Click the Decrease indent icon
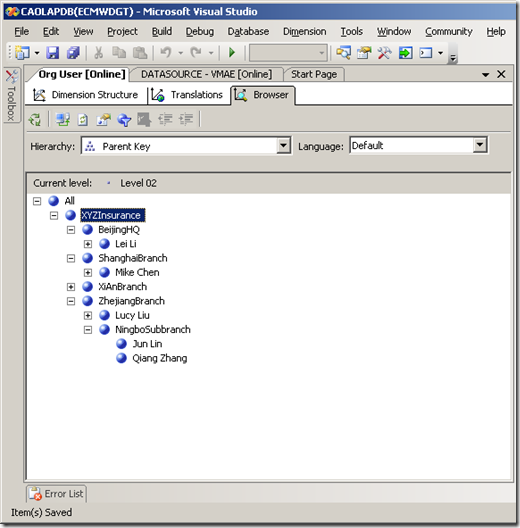Image resolution: width=520 pixels, height=528 pixels. coord(165,119)
